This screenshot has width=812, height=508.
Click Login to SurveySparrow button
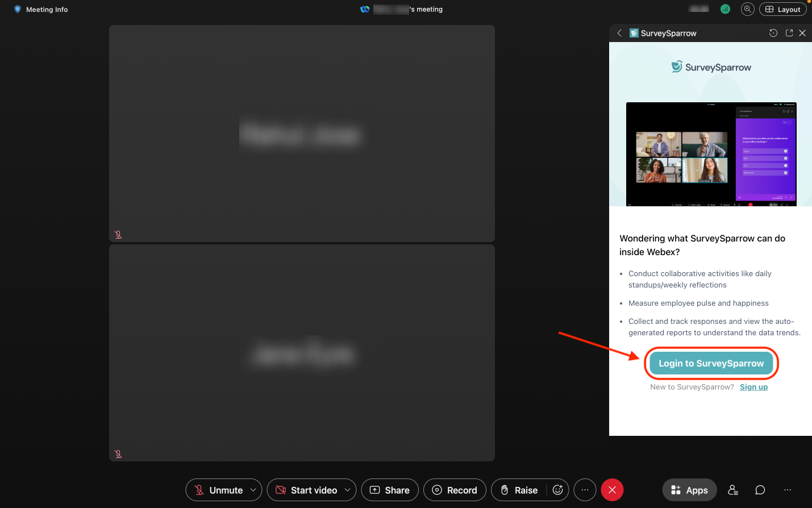click(x=711, y=364)
